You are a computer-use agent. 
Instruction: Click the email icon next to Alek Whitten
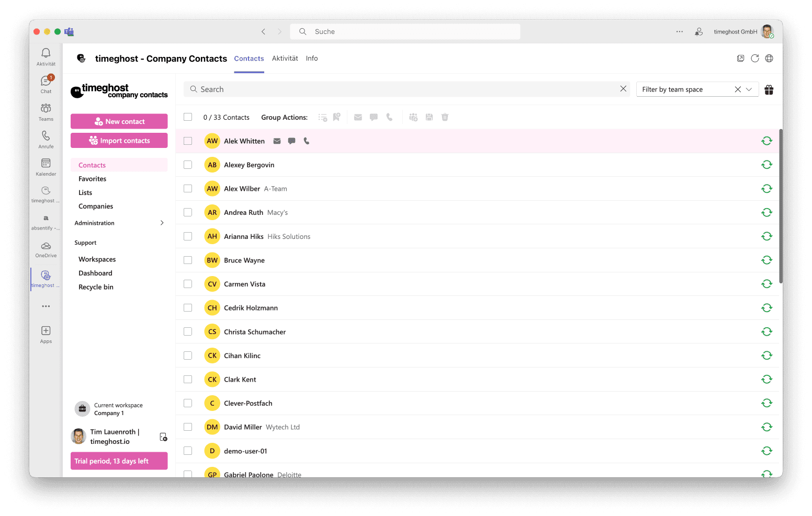click(277, 141)
